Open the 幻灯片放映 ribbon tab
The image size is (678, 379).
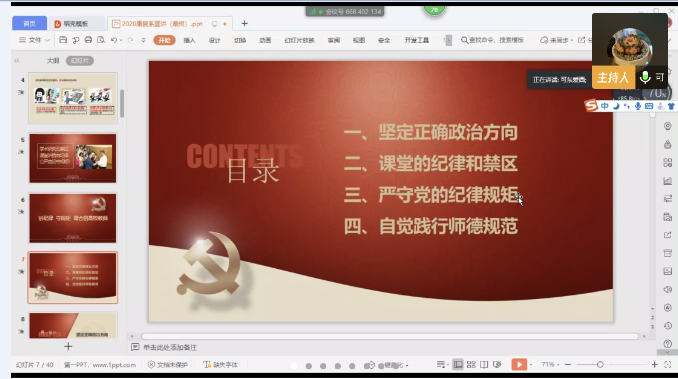click(299, 40)
